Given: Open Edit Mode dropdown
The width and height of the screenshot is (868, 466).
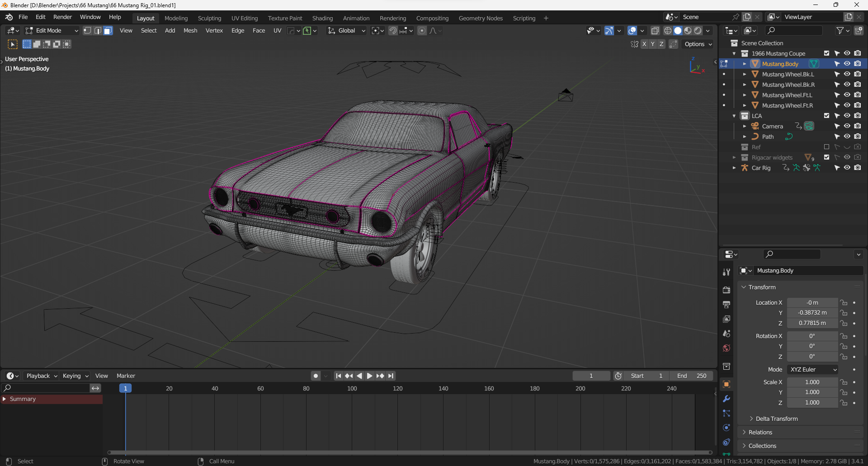Looking at the screenshot, I should coord(52,31).
